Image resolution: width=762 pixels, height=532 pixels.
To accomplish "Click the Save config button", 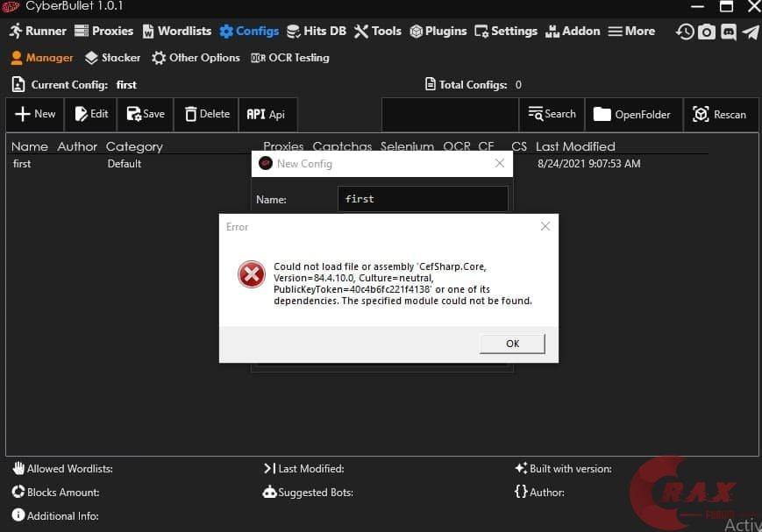I will coord(146,114).
